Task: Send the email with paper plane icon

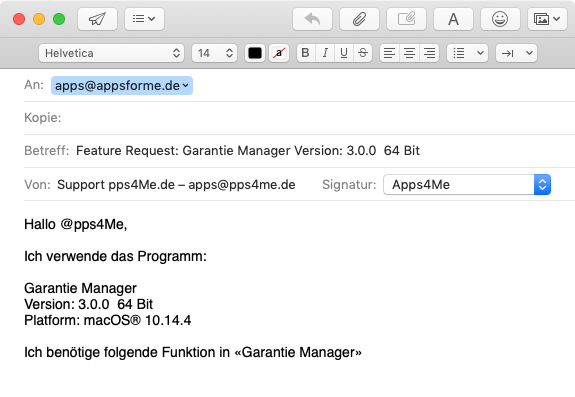Action: point(97,19)
